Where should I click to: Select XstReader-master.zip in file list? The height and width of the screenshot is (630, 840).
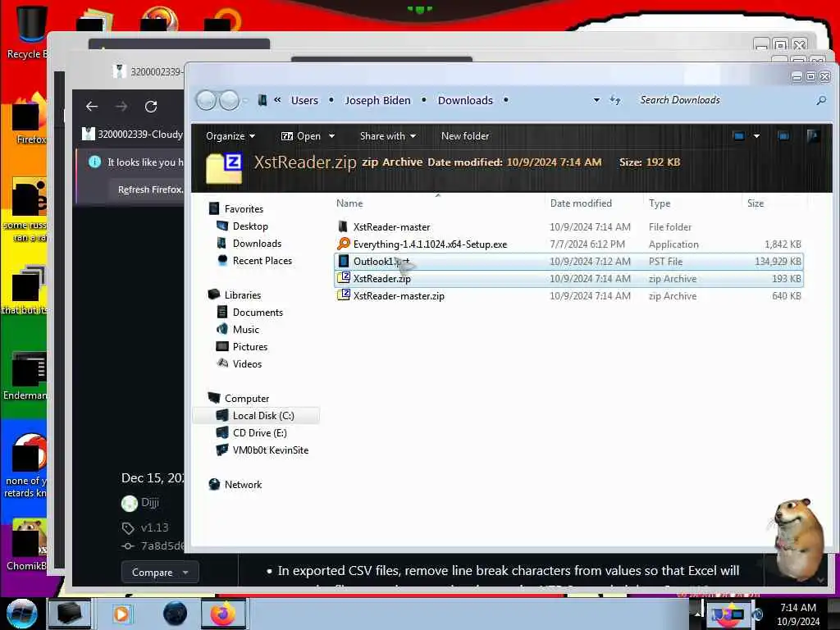pos(568,295)
